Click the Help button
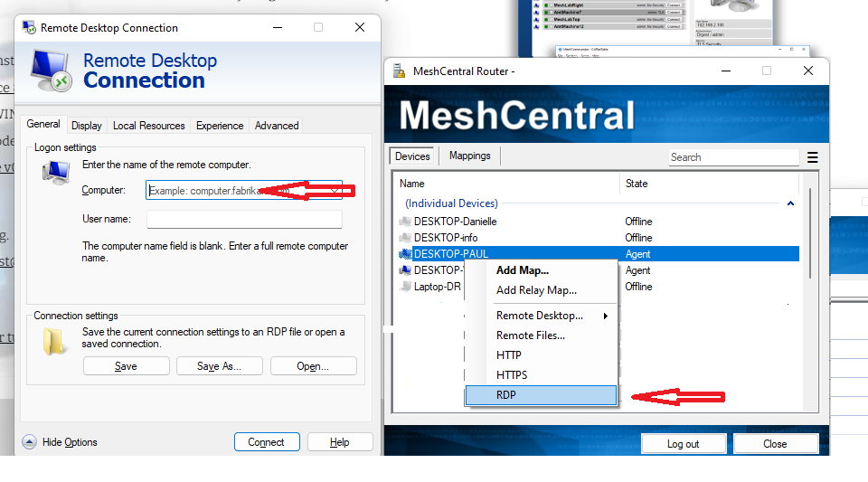 (x=340, y=442)
